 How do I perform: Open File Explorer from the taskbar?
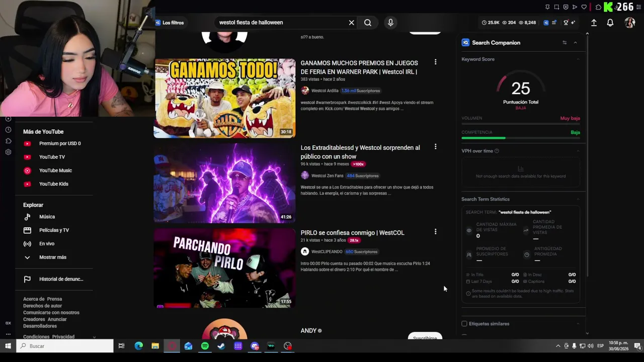coord(155,346)
